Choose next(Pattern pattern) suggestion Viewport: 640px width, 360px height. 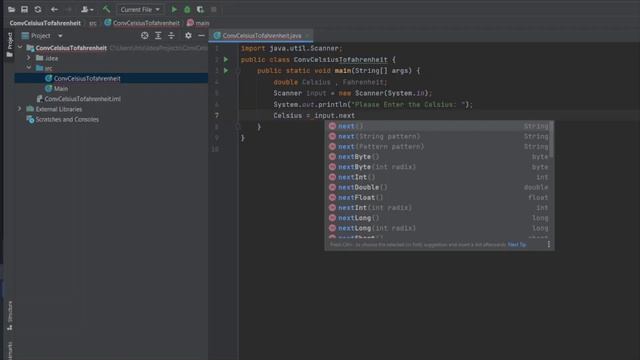(x=438, y=147)
